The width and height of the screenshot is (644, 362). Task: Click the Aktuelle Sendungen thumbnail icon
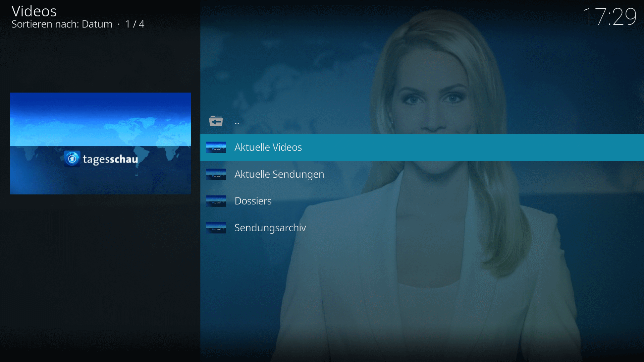click(x=216, y=174)
